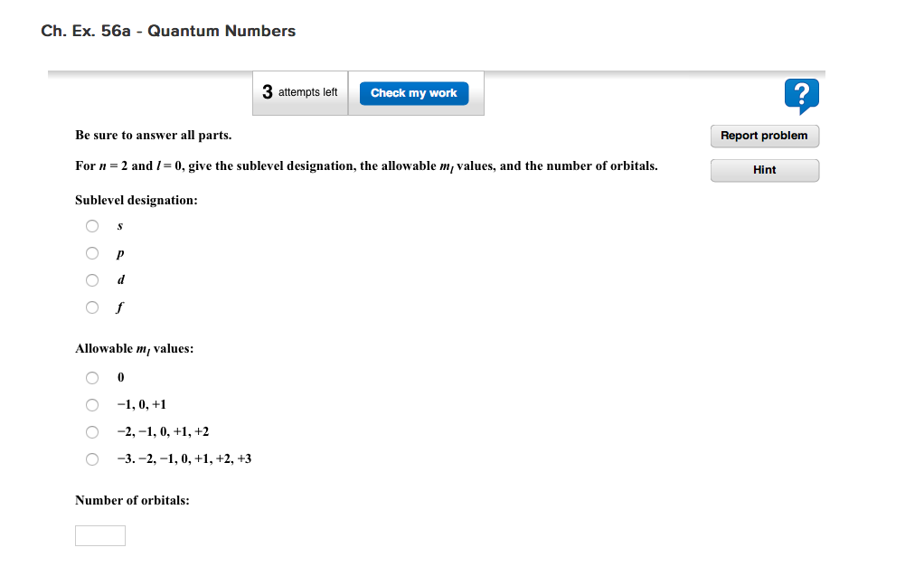Click the quantum numbers question statement
Image resolution: width=924 pixels, height=576 pixels.
click(366, 165)
